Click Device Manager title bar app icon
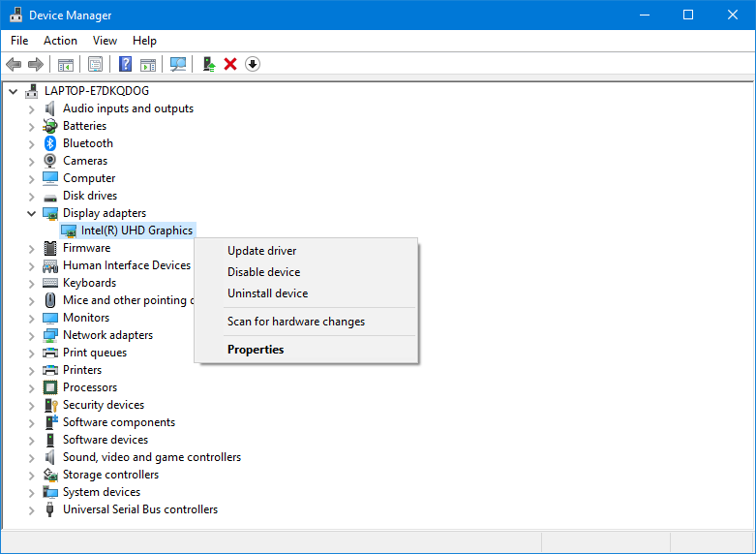This screenshot has width=756, height=554. (15, 15)
